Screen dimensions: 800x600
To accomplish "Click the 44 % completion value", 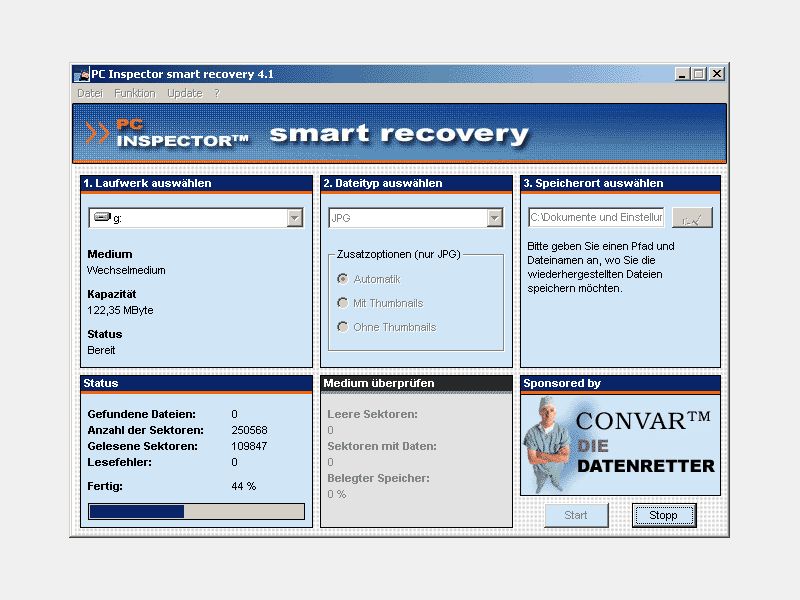I will [x=243, y=486].
